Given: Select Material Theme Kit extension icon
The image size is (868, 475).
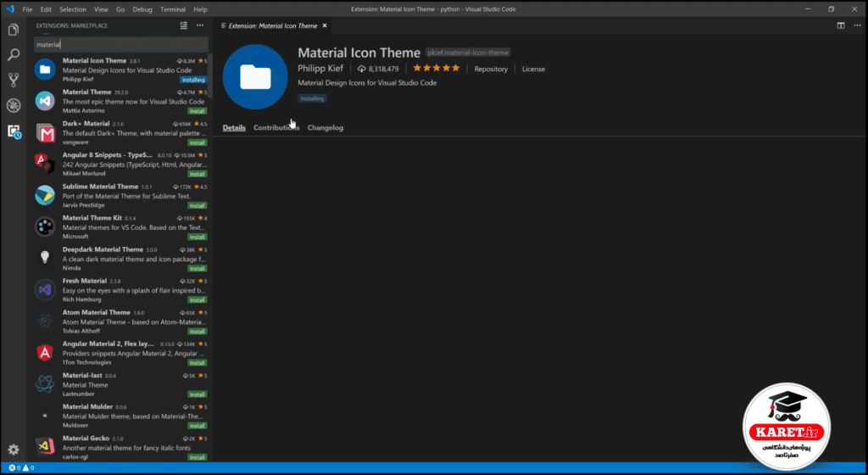Looking at the screenshot, I should click(x=45, y=226).
